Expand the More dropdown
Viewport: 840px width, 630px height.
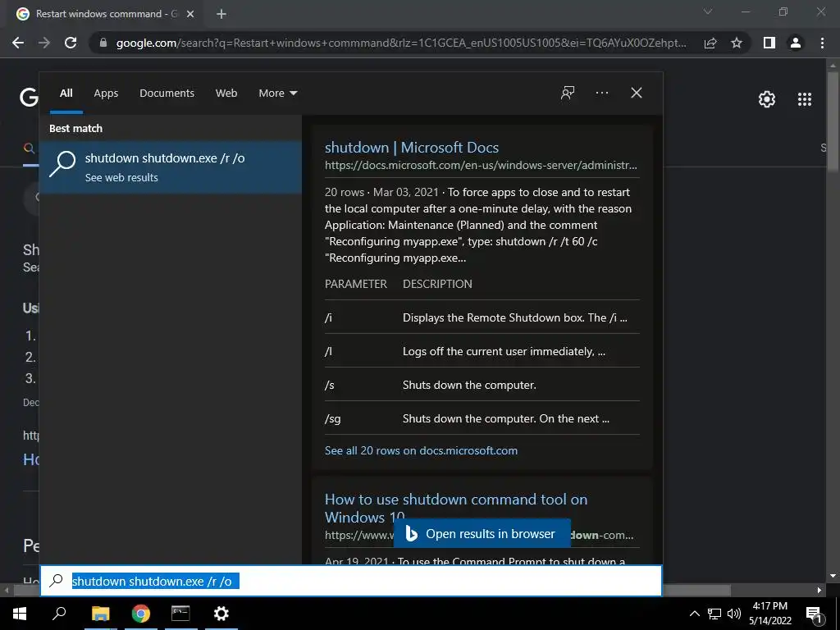click(x=277, y=94)
